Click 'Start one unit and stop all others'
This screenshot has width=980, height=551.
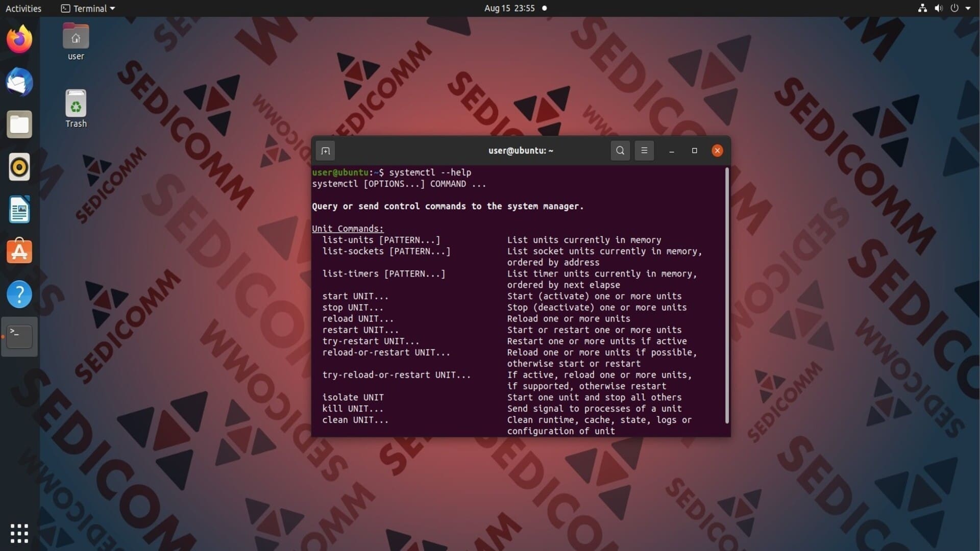tap(594, 397)
